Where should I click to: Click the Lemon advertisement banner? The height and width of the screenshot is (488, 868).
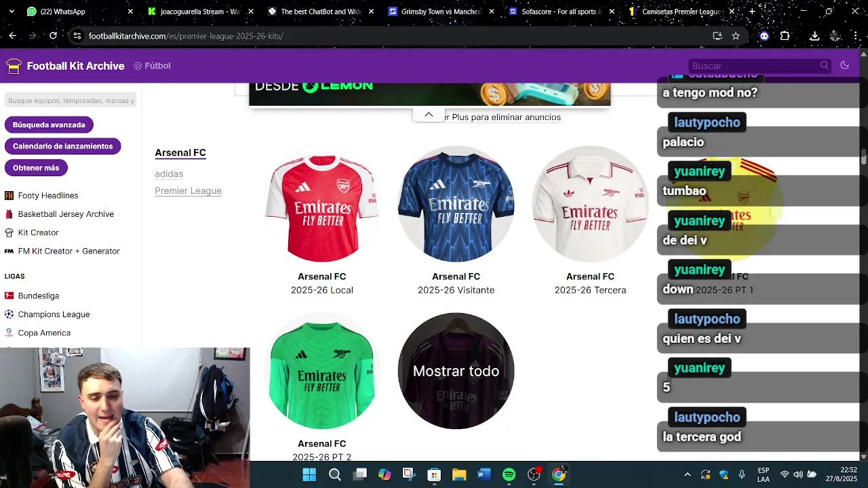(x=430, y=94)
